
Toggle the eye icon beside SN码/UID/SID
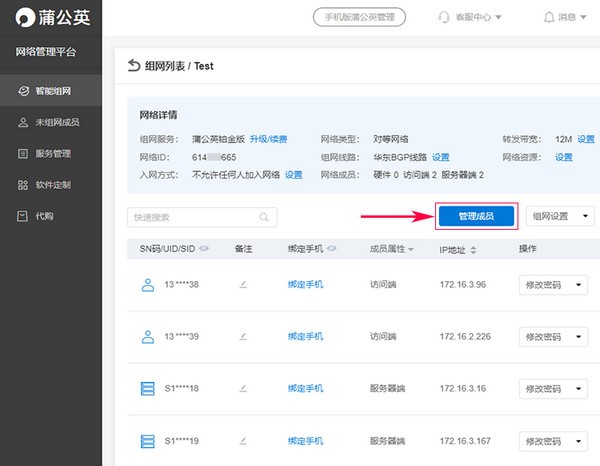[204, 248]
